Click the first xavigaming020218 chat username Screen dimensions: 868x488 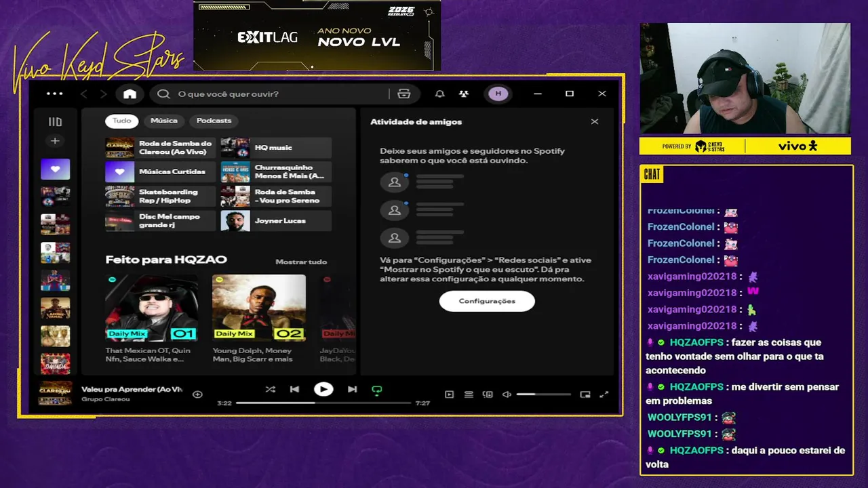(x=692, y=277)
